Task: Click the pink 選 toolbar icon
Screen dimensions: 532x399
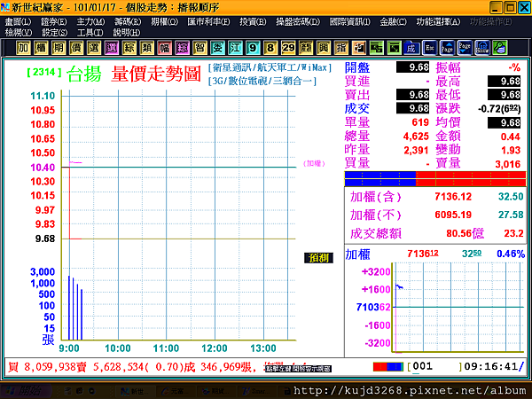Action: tap(112, 48)
